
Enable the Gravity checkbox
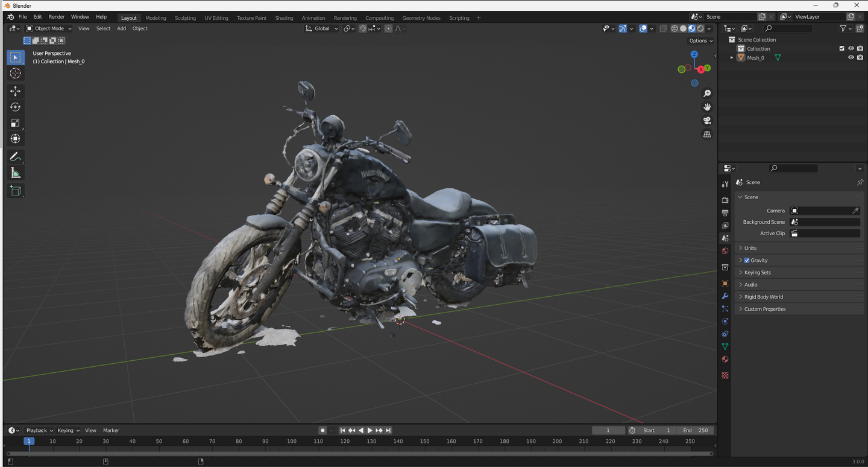coord(747,261)
